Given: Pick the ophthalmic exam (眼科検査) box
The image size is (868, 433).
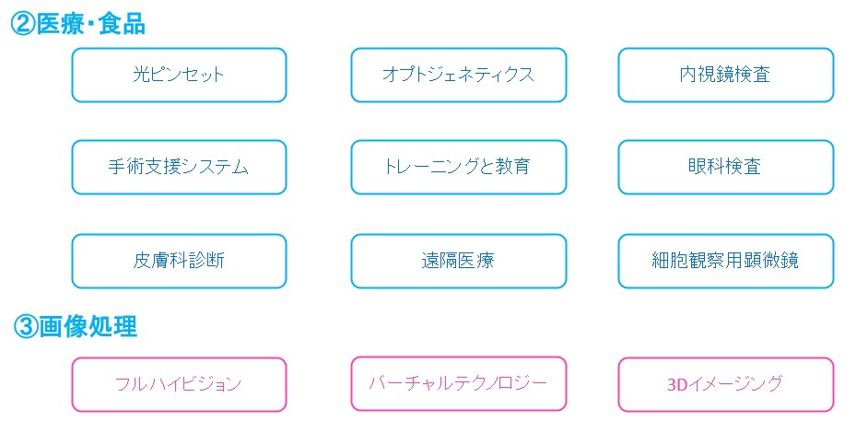Looking at the screenshot, I should pyautogui.click(x=725, y=167).
